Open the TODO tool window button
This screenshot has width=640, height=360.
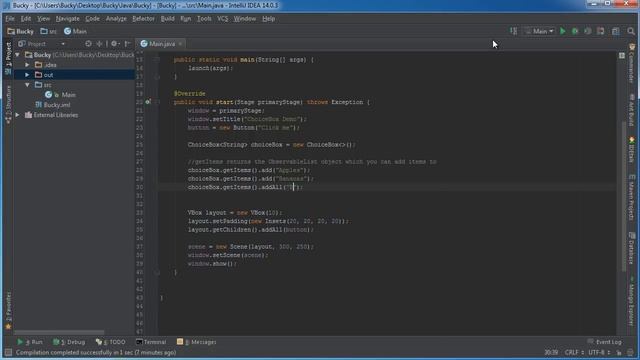tap(111, 342)
